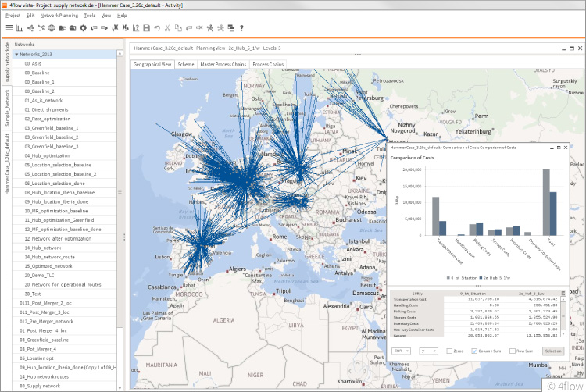Click the 2e_Hub_5_1/w legend color swatch

pos(479,276)
